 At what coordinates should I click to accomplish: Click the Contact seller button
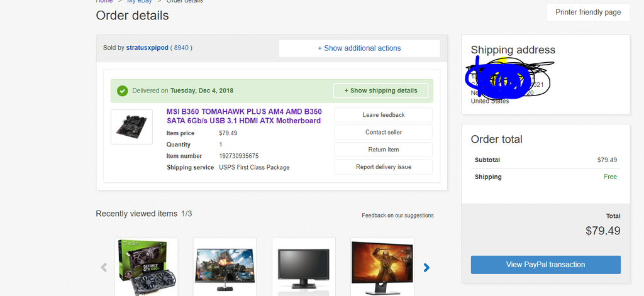pos(384,132)
